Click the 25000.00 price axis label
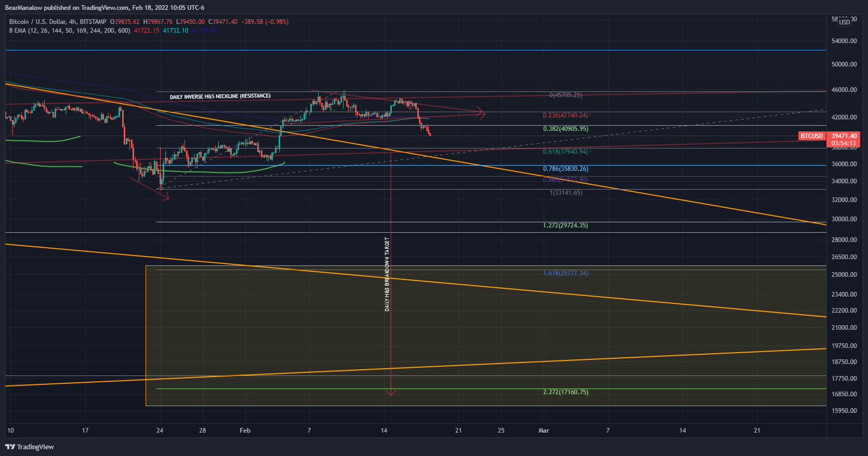Viewport: 868px width, 456px height. (844, 275)
